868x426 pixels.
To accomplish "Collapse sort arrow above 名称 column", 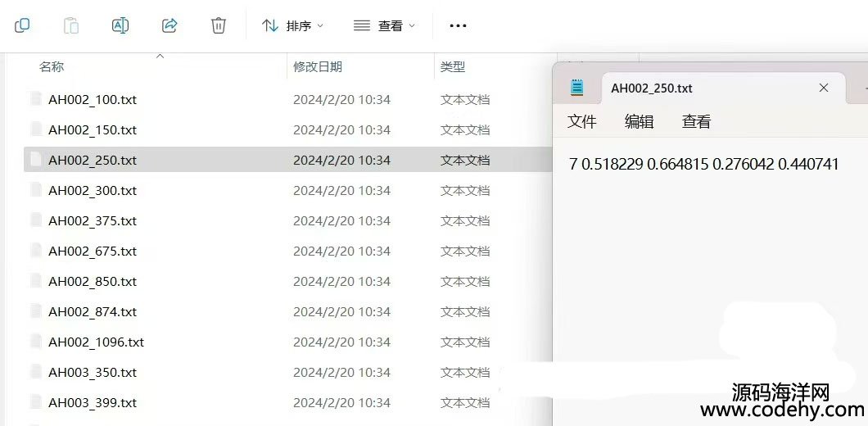I will coord(160,56).
